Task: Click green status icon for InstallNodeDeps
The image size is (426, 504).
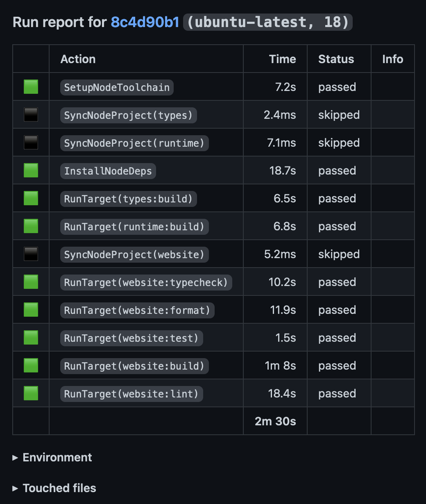Action: [x=31, y=170]
